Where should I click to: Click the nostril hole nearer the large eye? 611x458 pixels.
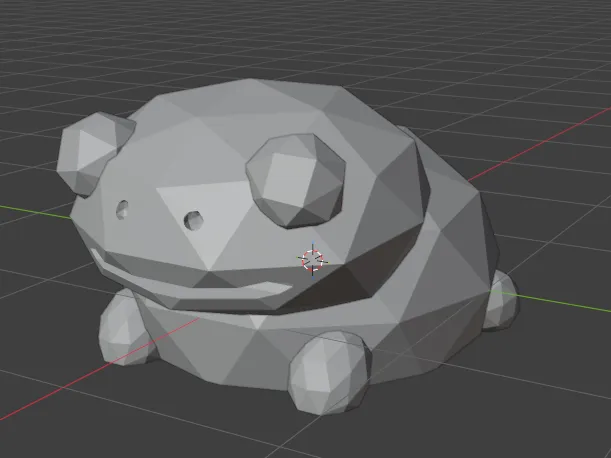click(x=194, y=220)
